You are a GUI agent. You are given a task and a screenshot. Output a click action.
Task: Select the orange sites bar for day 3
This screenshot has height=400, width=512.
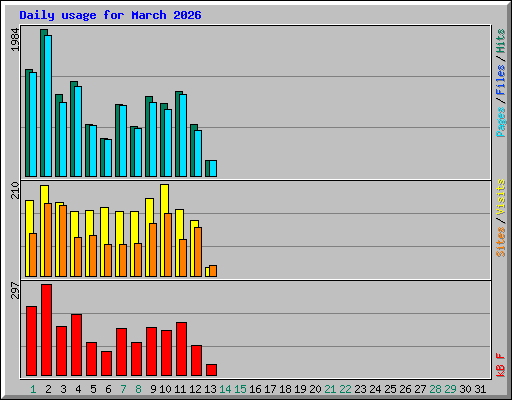coord(63,241)
